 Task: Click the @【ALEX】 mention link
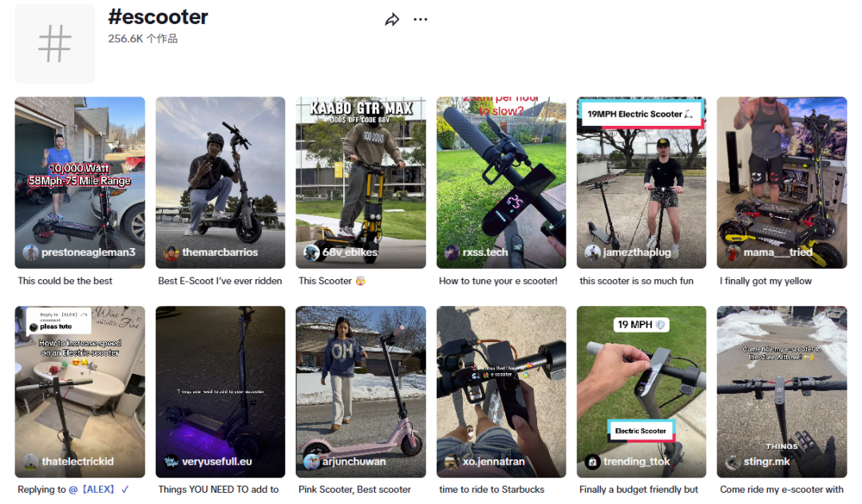[91, 489]
